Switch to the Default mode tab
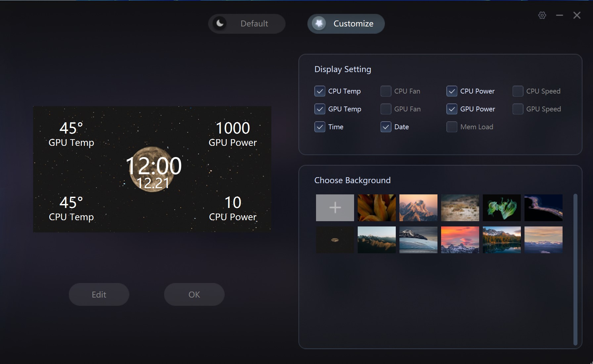Screen dimensions: 593x364 point(254,23)
